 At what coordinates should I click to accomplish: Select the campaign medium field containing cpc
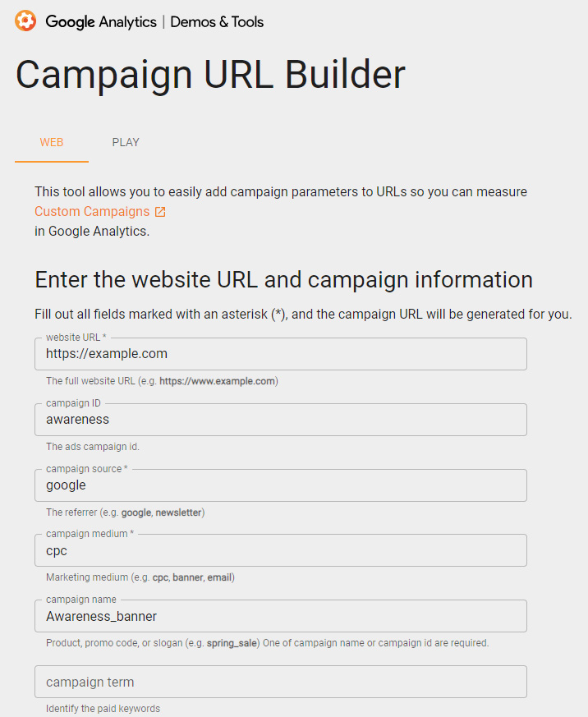281,550
